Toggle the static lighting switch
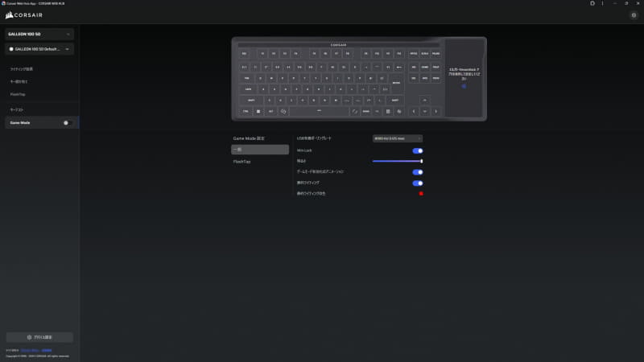Viewport: 644px width, 362px height. coord(418,183)
